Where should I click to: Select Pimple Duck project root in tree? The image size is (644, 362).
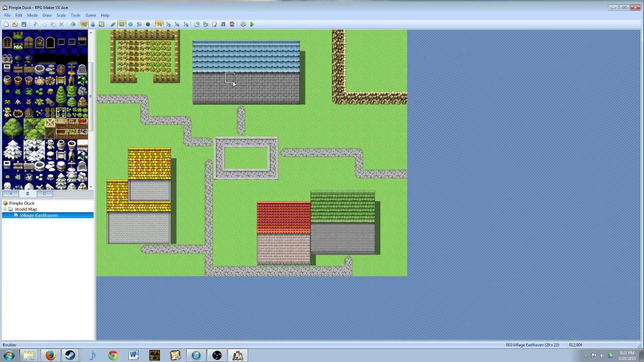[x=22, y=203]
